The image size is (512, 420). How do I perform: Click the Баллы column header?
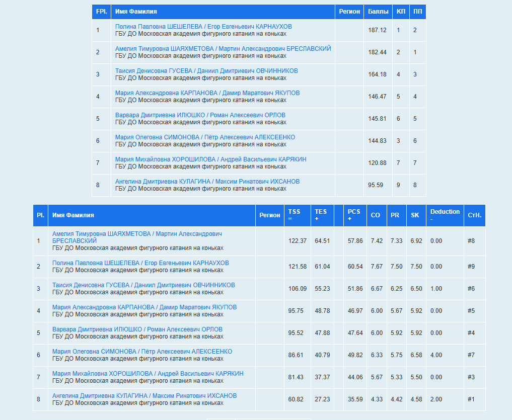[x=378, y=12]
